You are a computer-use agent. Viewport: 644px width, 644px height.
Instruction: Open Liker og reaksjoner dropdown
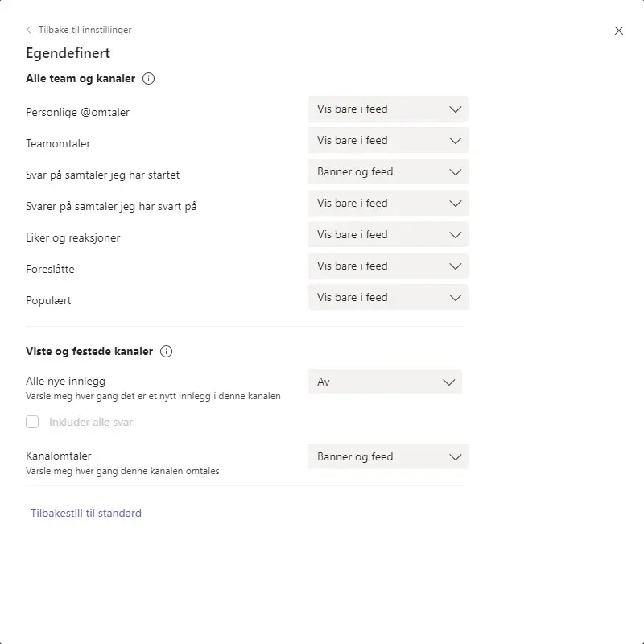click(387, 234)
